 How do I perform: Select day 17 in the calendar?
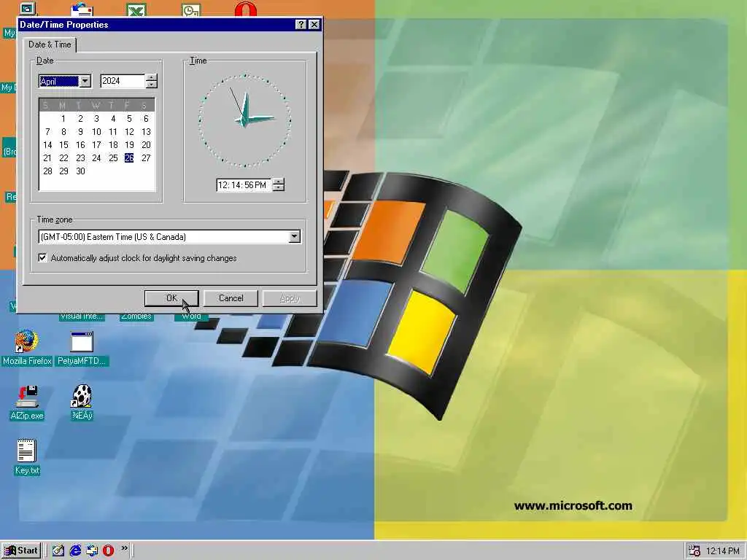96,145
